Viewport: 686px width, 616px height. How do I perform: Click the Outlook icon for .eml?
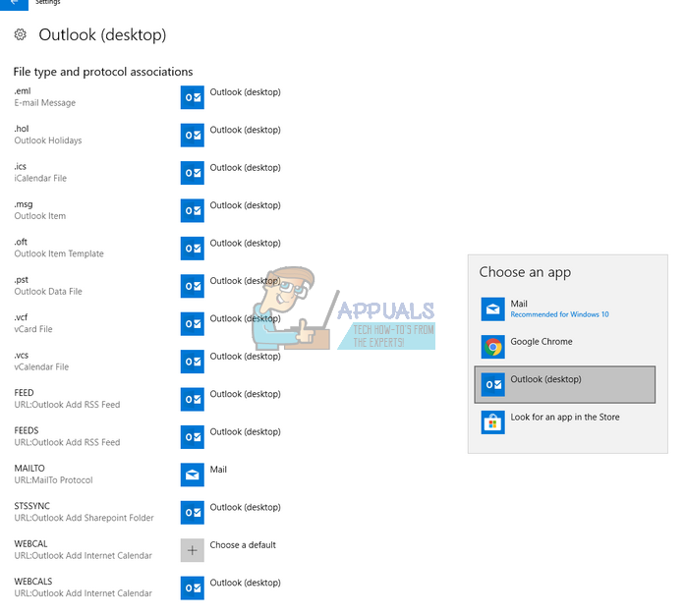click(x=192, y=97)
